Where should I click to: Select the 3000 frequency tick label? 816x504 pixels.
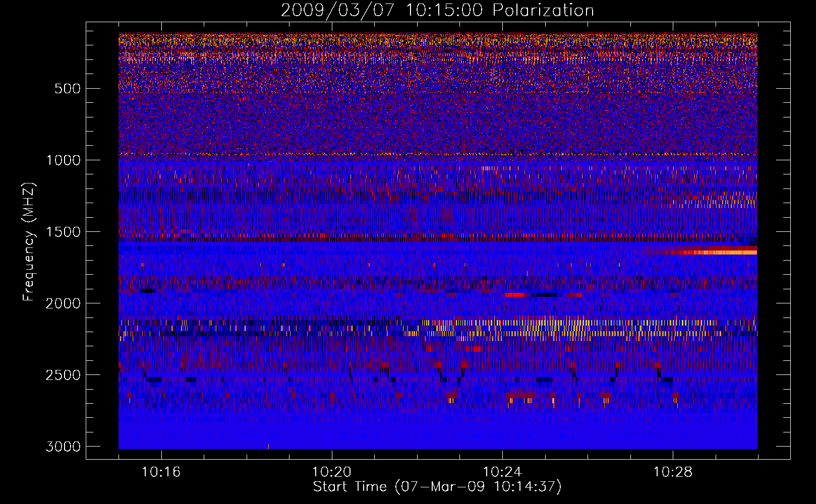coord(63,447)
